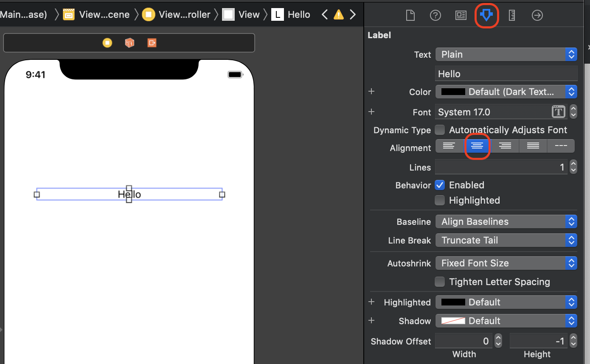Click the black Highlighted color swatch
The image size is (590, 364).
(x=453, y=302)
